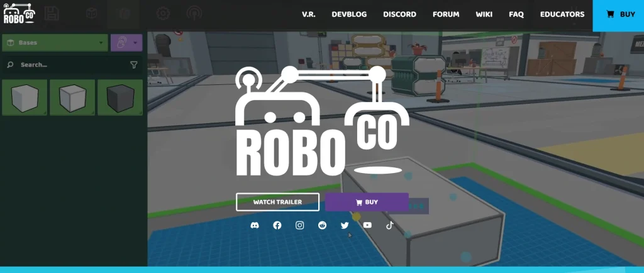Open the DEVBLOG nav item
The image size is (644, 273).
(349, 14)
